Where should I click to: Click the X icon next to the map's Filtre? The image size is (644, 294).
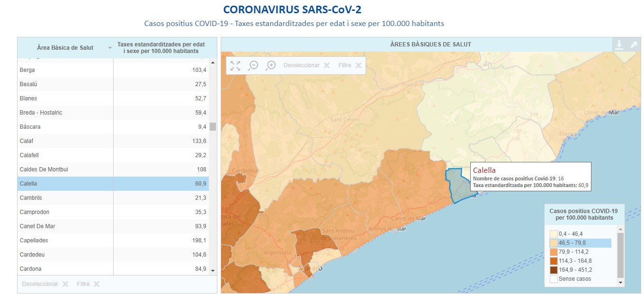pyautogui.click(x=358, y=65)
